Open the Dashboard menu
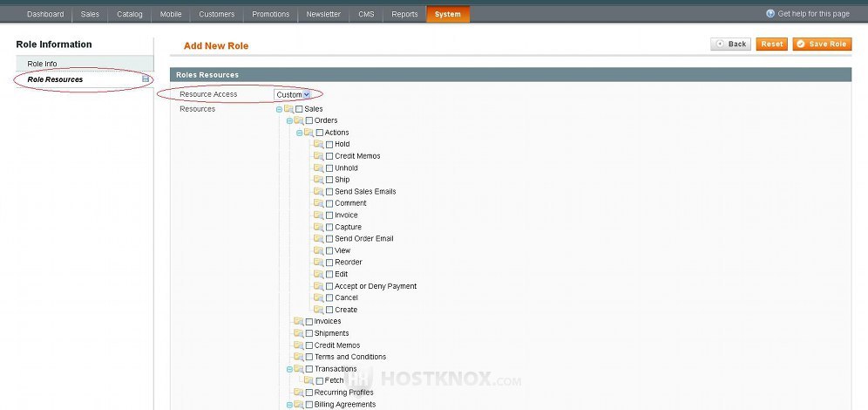The image size is (868, 410). tap(45, 15)
